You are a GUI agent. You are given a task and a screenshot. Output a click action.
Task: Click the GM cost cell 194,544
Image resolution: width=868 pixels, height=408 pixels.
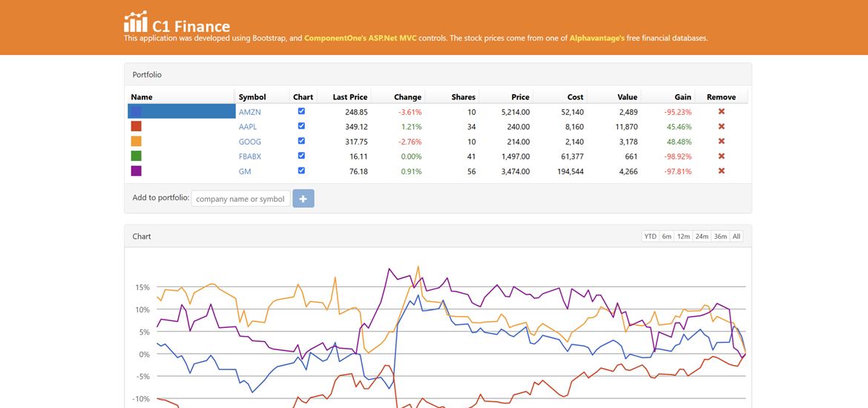click(x=571, y=171)
